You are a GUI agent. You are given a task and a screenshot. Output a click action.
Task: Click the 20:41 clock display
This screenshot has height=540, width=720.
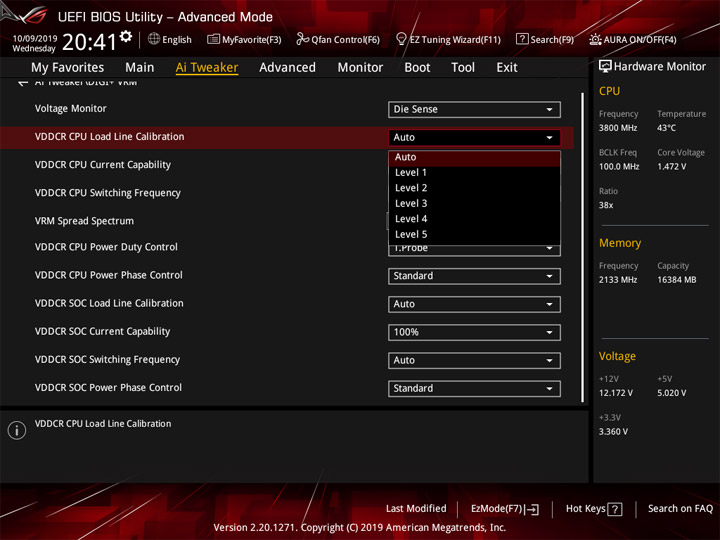click(x=90, y=42)
